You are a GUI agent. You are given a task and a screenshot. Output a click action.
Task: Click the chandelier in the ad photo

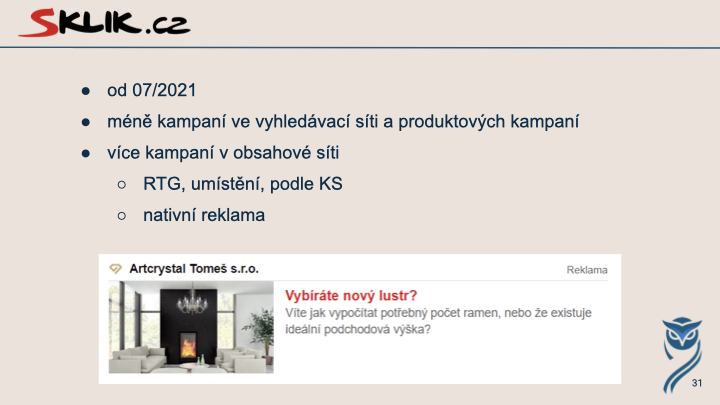[191, 300]
